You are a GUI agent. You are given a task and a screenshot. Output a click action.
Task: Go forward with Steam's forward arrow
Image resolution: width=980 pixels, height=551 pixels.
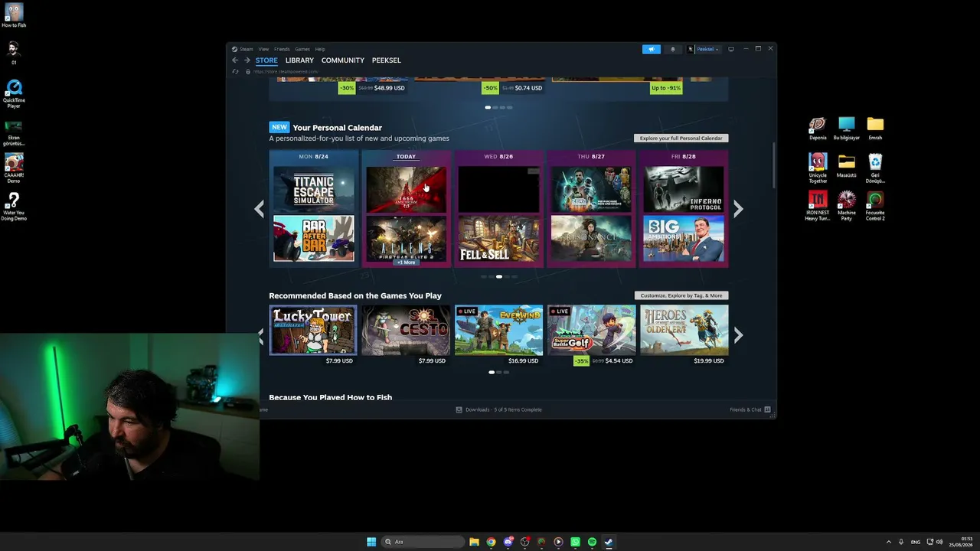click(247, 60)
